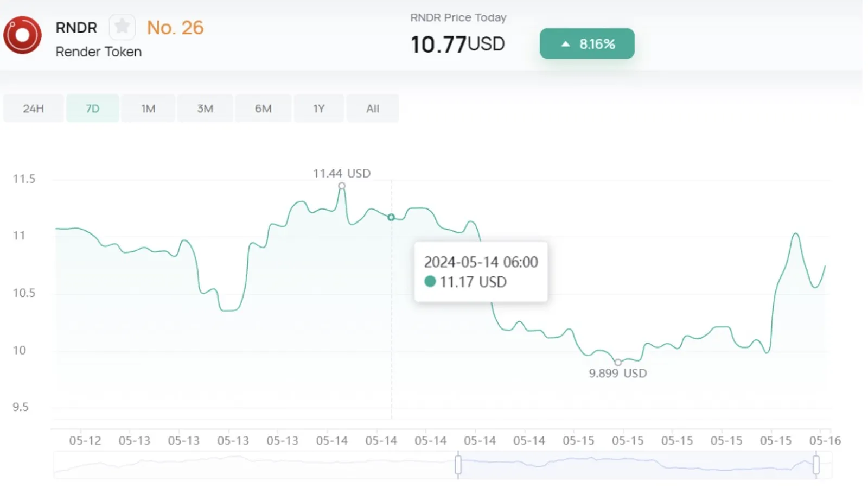Select the 7D time range tab
The height and width of the screenshot is (500, 868).
coord(93,109)
